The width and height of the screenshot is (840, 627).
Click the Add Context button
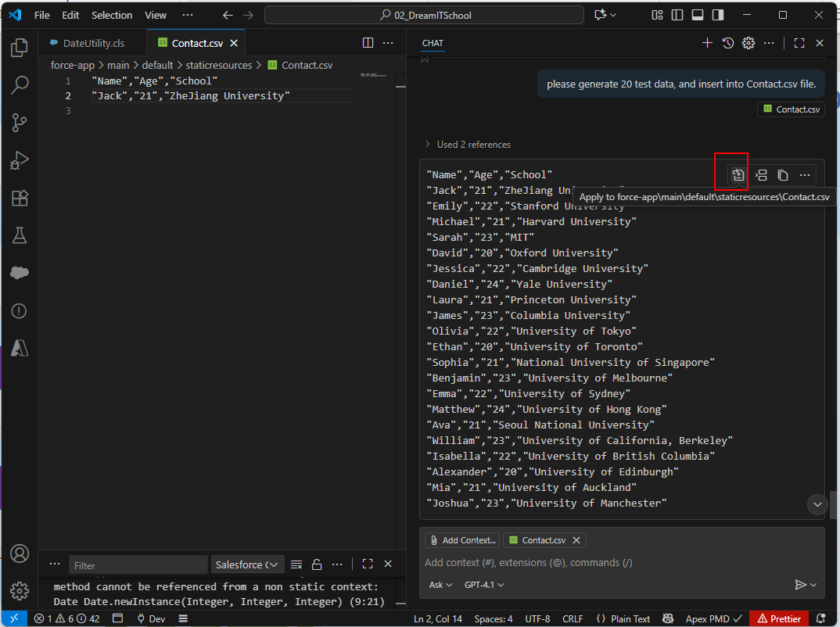[462, 540]
